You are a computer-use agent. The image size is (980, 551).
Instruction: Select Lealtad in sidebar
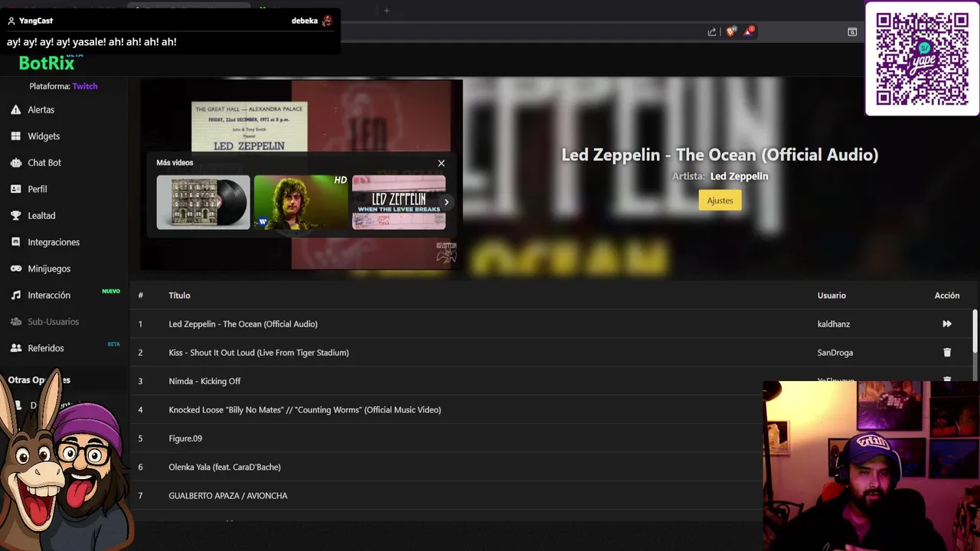click(41, 216)
